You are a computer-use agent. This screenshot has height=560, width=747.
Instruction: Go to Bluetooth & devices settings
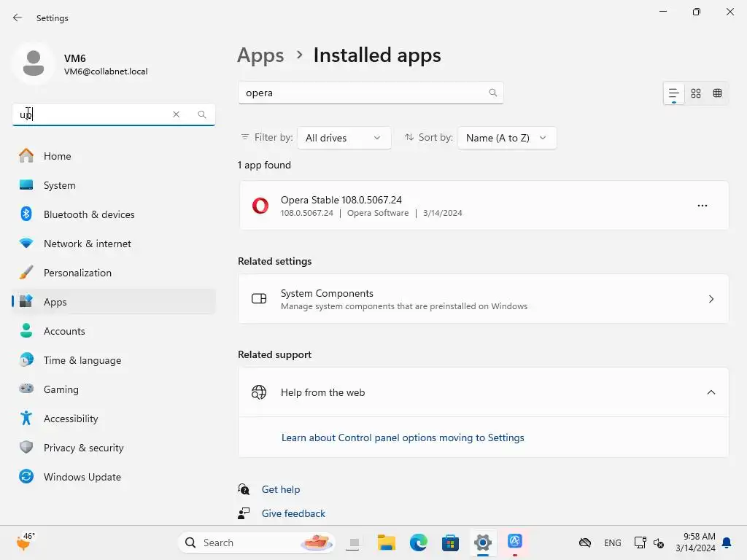tap(89, 214)
